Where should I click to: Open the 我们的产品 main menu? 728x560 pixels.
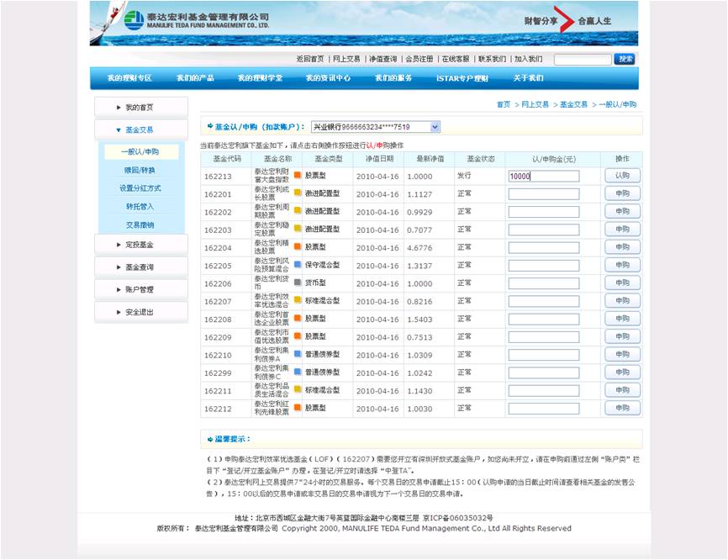tap(196, 78)
